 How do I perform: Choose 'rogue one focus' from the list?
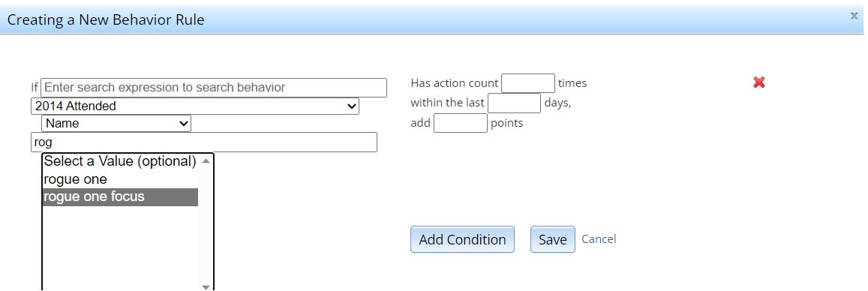point(120,197)
